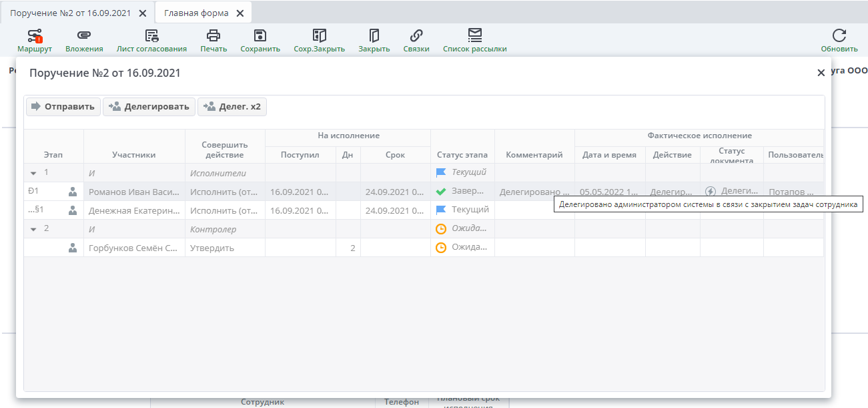
Task: Click Сохр.Закрыть toolbar icon
Action: (x=319, y=37)
